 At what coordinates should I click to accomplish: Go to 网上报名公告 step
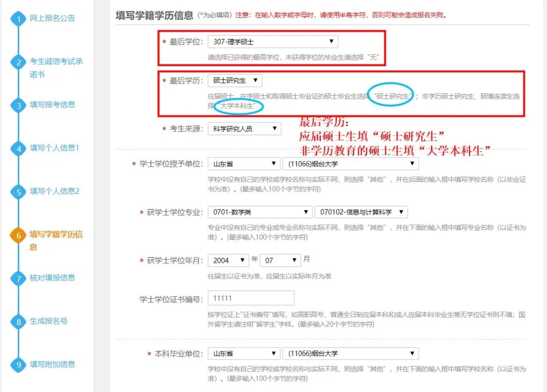(x=52, y=18)
